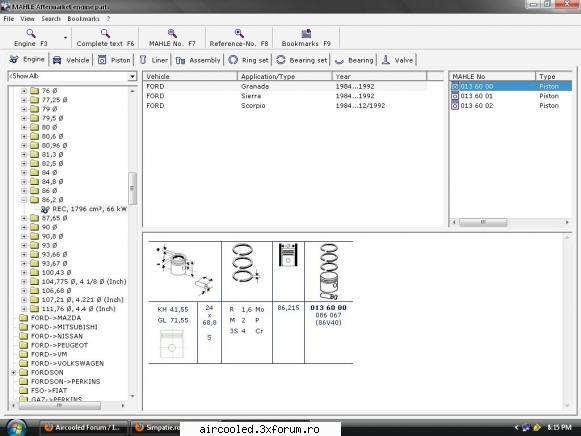This screenshot has height=436, width=581.
Task: Expand the 87,65 Ø folder
Action: [24, 218]
